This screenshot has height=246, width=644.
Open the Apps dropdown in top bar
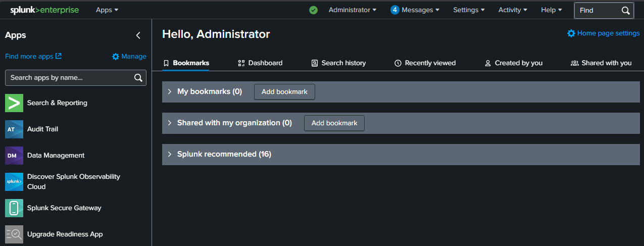[107, 10]
